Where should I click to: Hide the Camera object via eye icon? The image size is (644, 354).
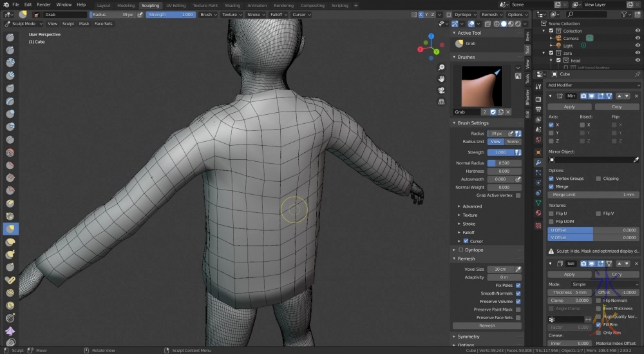coord(636,38)
